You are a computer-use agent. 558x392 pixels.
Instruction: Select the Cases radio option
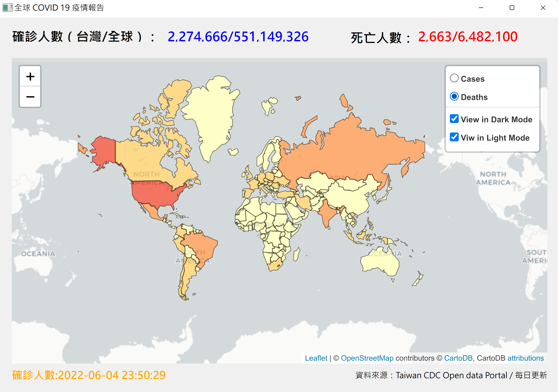click(454, 78)
